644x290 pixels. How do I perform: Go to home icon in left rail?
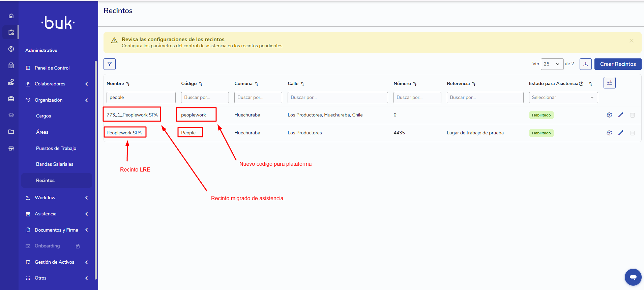point(11,16)
